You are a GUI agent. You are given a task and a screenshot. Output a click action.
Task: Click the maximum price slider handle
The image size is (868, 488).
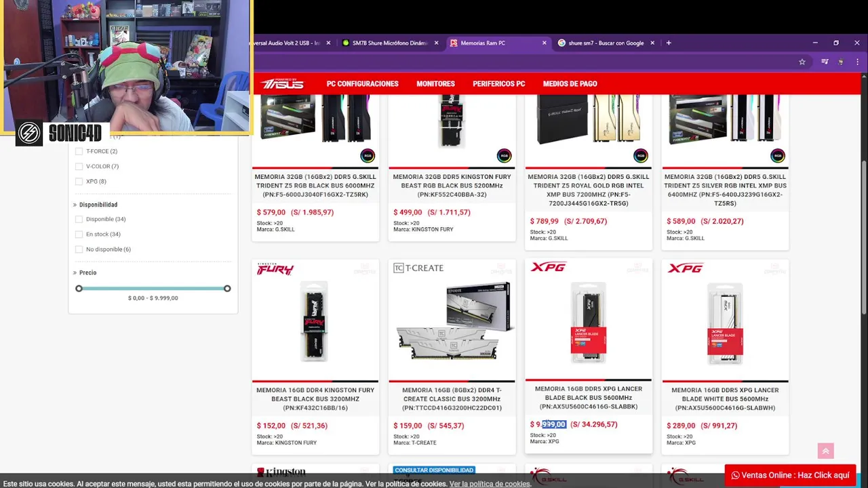[227, 289]
